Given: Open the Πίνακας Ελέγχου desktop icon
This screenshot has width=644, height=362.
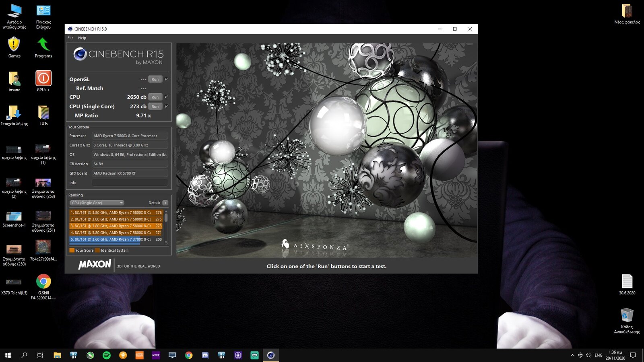Looking at the screenshot, I should 43,16.
